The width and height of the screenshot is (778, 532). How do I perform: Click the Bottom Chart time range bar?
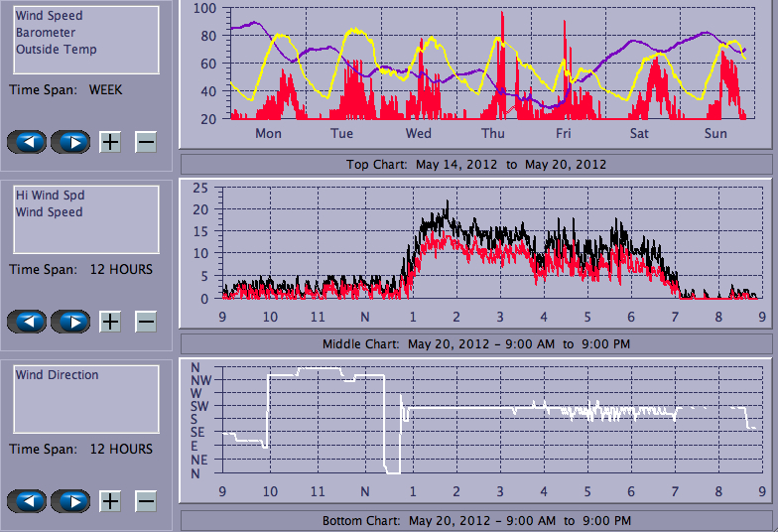pos(475,521)
